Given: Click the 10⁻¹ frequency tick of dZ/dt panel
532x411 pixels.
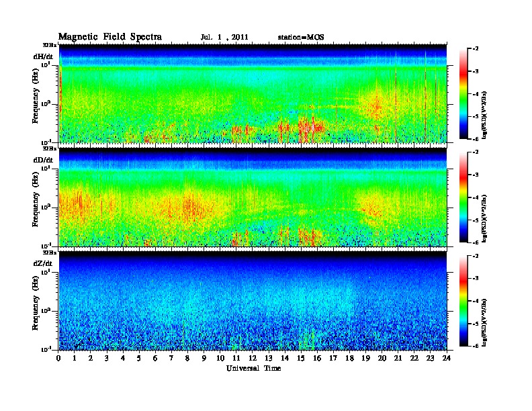Looking at the screenshot, I should (x=46, y=350).
